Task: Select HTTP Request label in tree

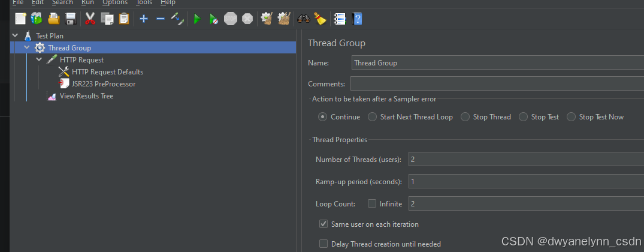Action: 81,59
